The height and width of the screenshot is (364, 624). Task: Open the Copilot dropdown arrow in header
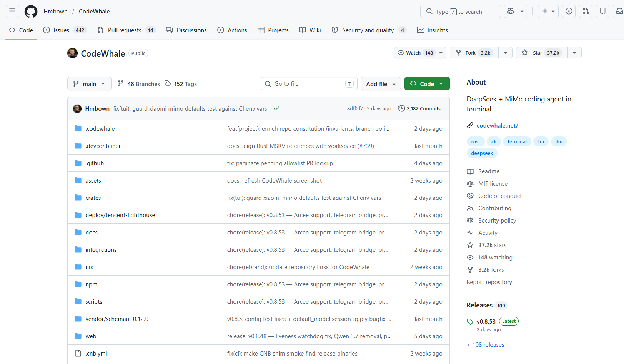[522, 12]
